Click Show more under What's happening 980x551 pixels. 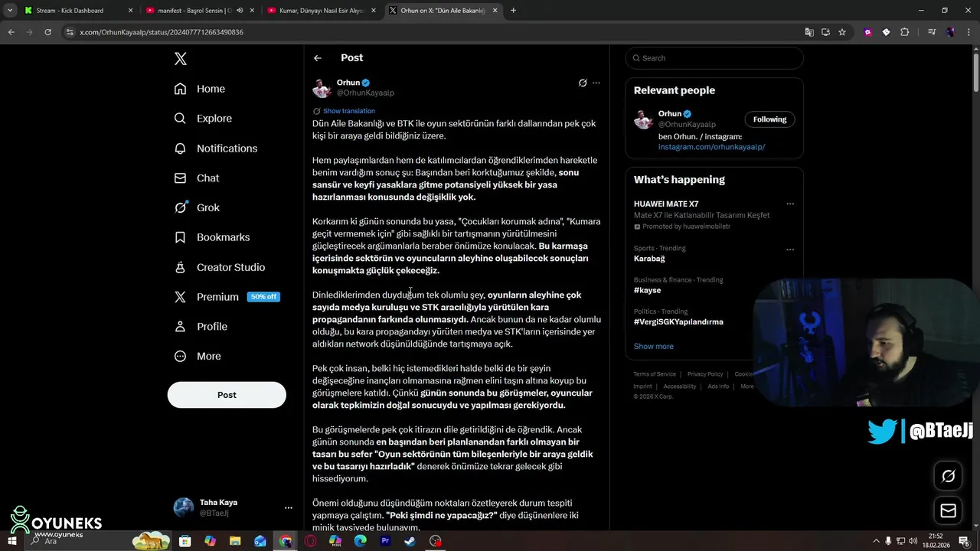click(654, 347)
